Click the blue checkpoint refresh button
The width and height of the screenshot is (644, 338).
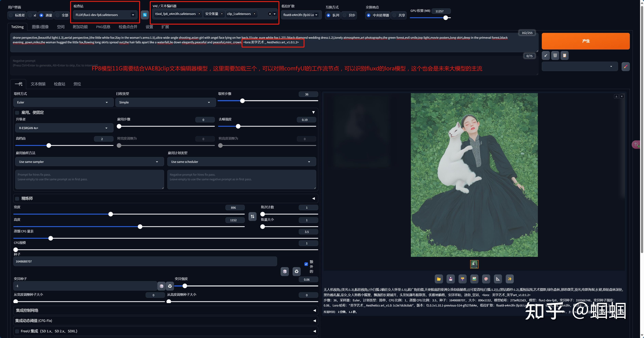click(x=145, y=15)
